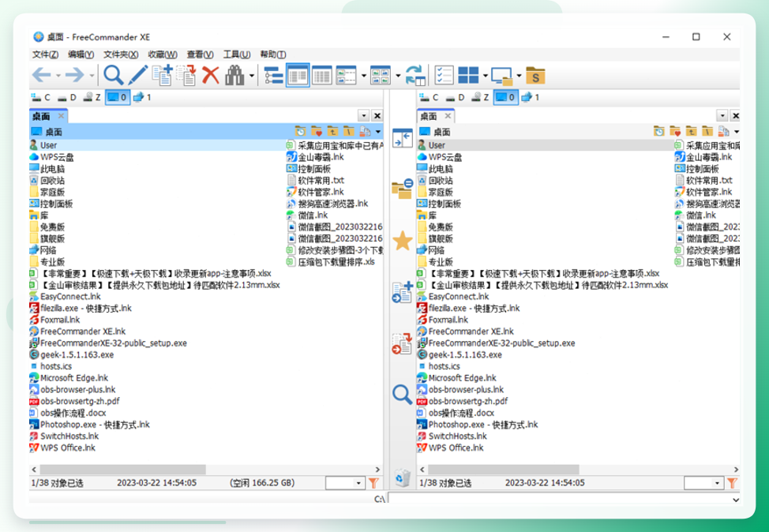Select drive C in left panel
Screen dimensions: 769x532
tap(41, 97)
